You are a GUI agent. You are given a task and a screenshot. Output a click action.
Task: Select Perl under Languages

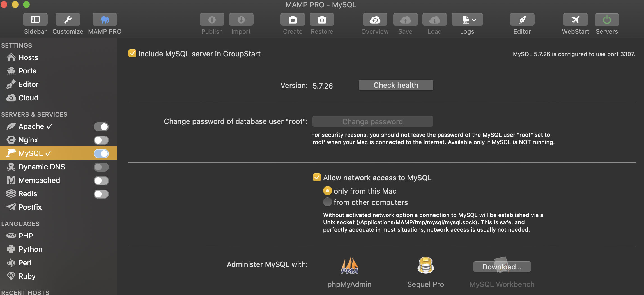58,263
